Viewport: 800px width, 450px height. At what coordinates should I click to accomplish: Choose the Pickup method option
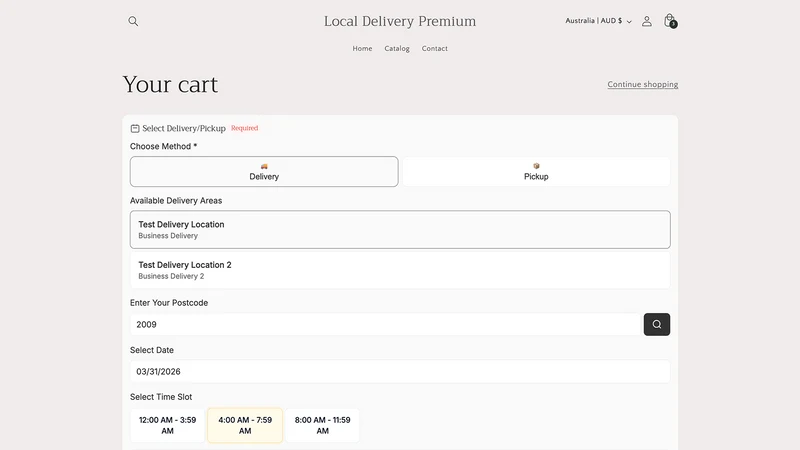point(536,171)
